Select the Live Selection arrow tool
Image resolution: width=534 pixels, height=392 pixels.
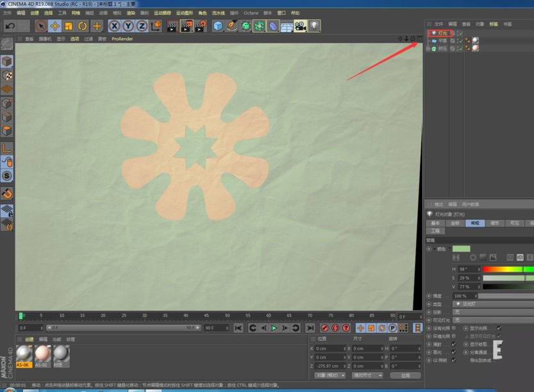click(x=41, y=26)
